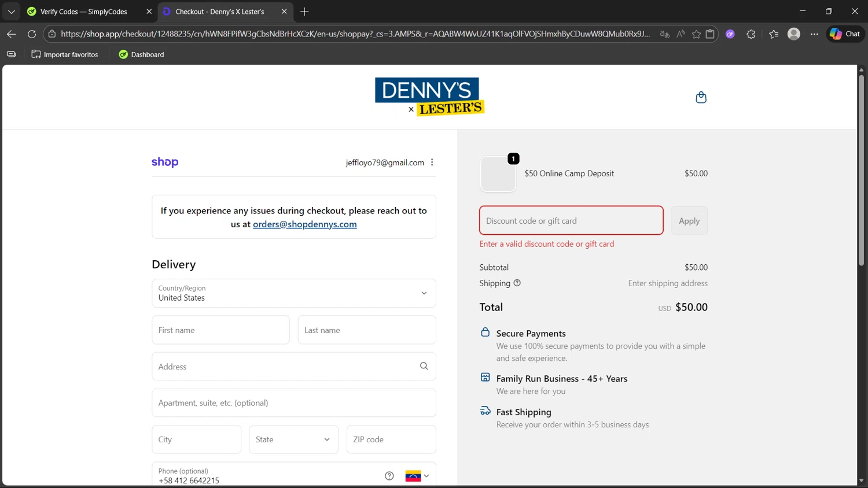Screen dimensions: 868x488
Task: Open Copilot Chat button
Action: point(845,34)
